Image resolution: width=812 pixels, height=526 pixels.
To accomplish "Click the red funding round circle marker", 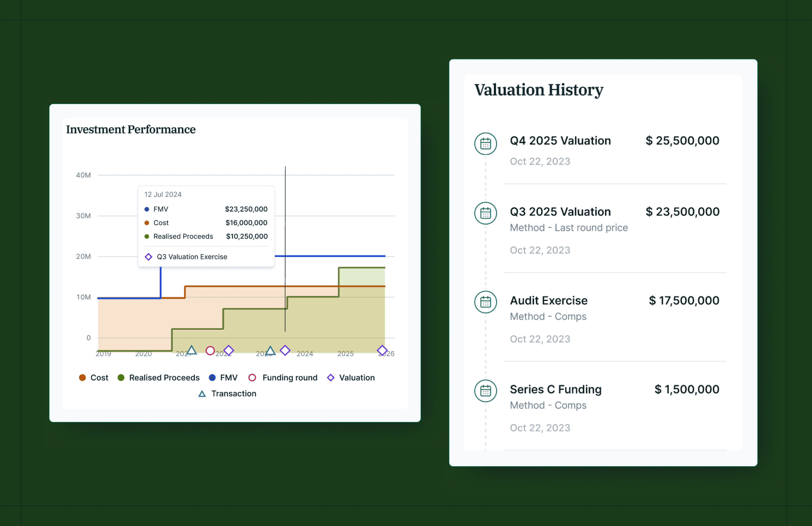I will (x=210, y=350).
